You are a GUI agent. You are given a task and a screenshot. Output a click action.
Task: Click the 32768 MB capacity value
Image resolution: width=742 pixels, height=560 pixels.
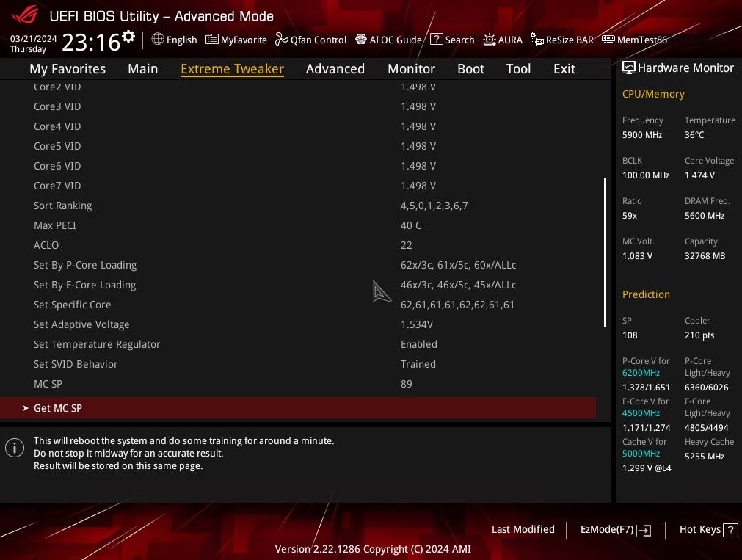705,256
